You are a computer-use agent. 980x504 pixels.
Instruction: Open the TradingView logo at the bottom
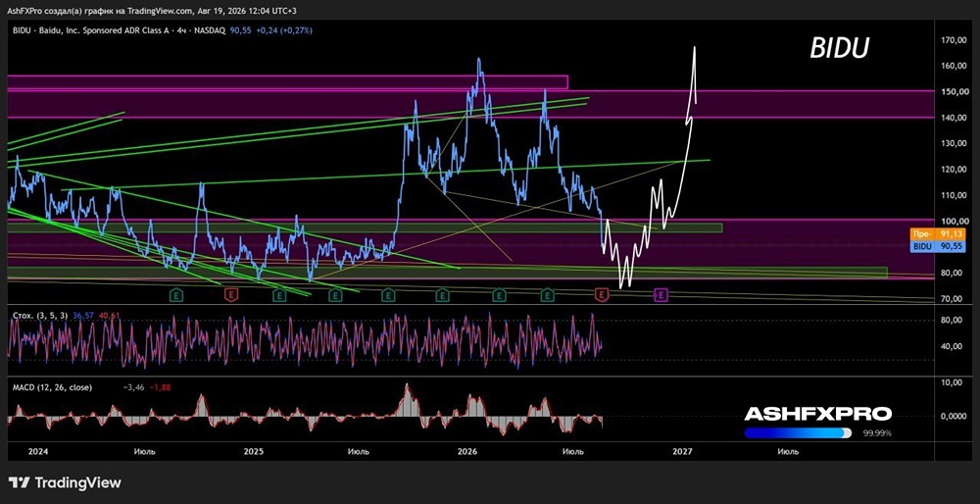[x=66, y=482]
